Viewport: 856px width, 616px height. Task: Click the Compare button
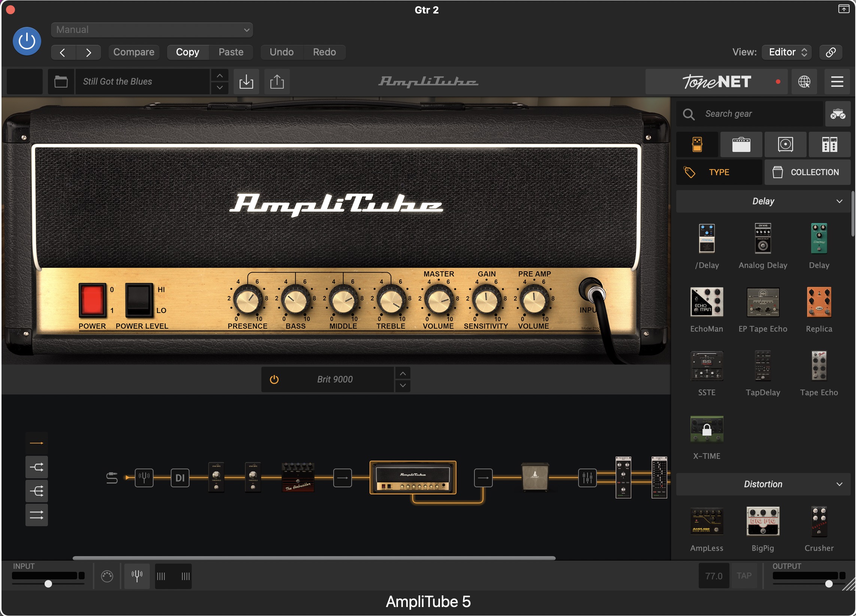pyautogui.click(x=134, y=52)
